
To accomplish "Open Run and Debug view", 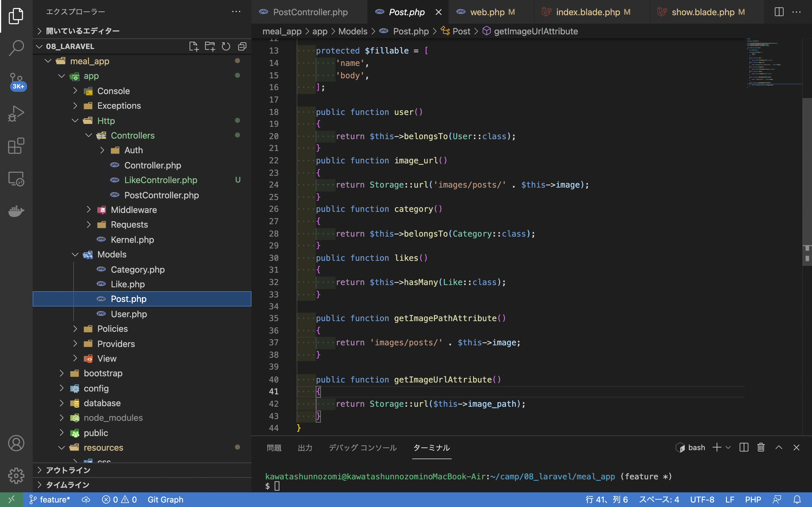I will click(x=16, y=113).
